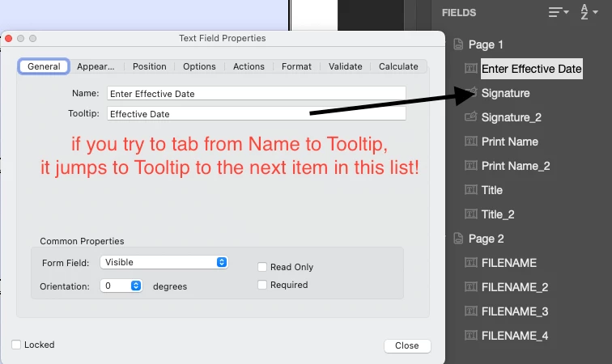Switch to the General tab
The height and width of the screenshot is (364, 612).
point(44,66)
